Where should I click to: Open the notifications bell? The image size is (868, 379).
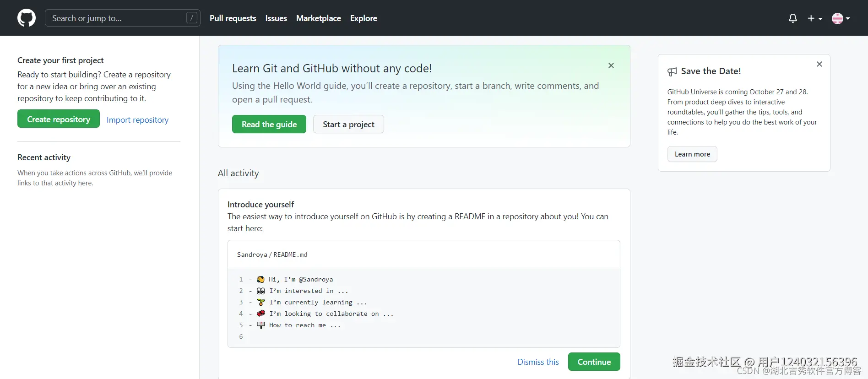pos(793,18)
